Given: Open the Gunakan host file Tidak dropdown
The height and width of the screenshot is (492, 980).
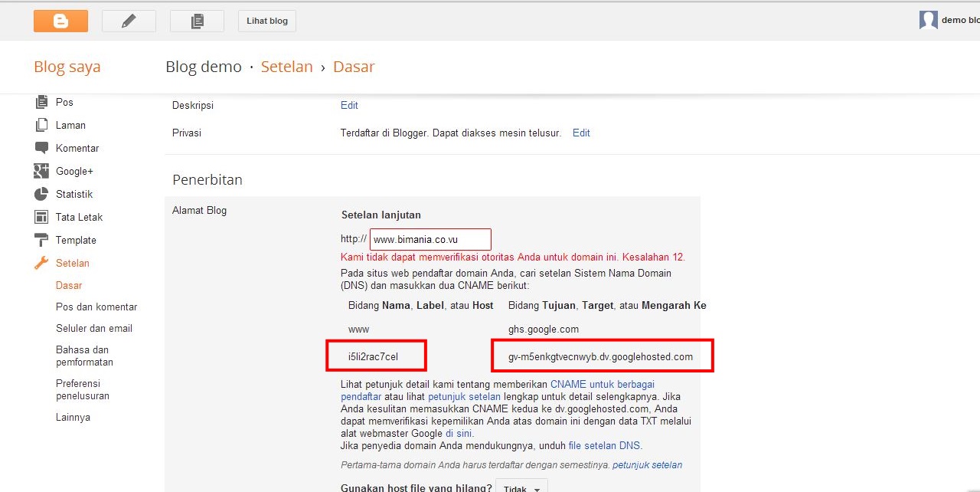Looking at the screenshot, I should (x=521, y=489).
